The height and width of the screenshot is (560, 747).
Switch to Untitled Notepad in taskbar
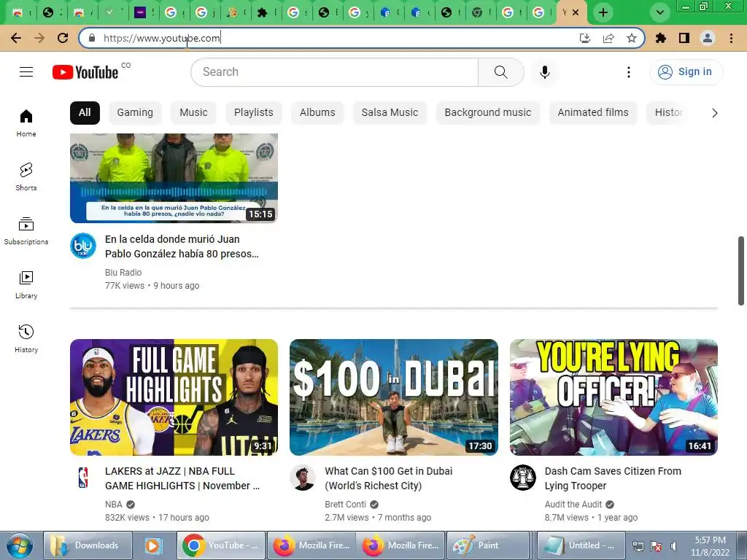click(581, 545)
